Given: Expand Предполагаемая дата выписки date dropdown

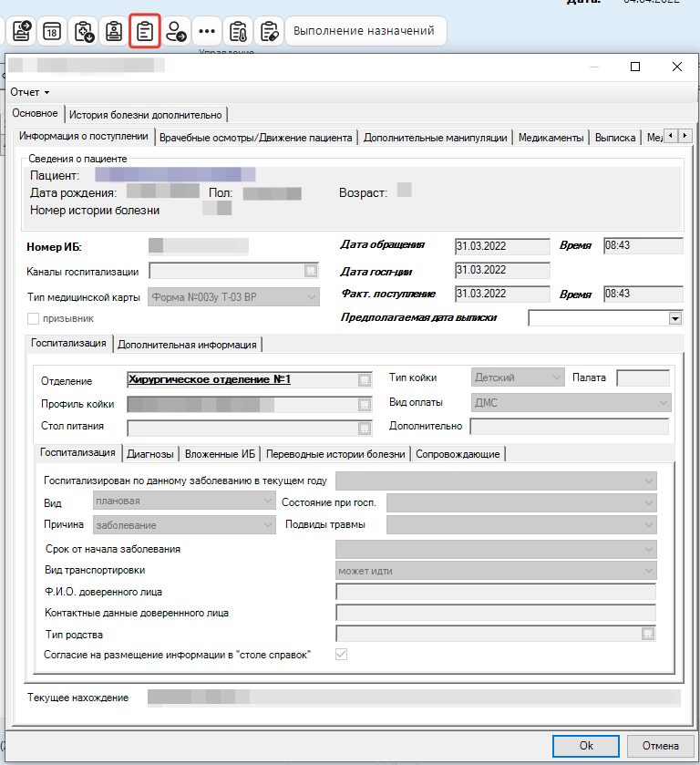Looking at the screenshot, I should pos(675,318).
